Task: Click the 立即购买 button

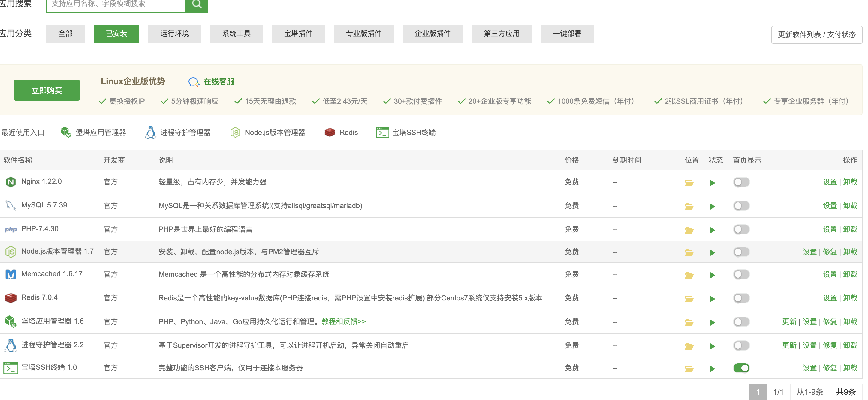Action: tap(47, 90)
